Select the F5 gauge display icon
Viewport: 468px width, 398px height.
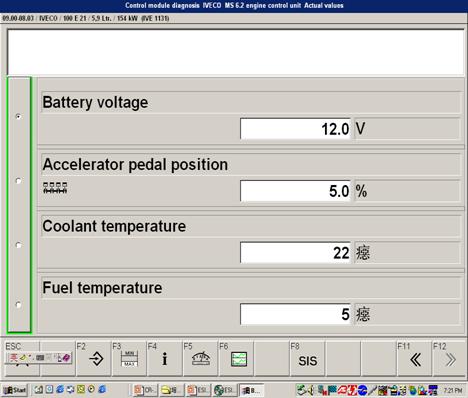tap(200, 359)
